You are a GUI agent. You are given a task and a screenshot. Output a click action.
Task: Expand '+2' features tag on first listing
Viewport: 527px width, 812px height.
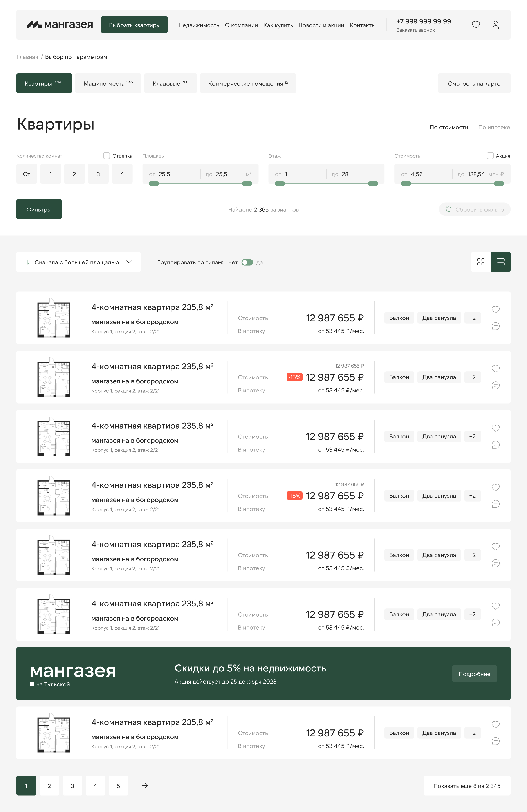point(472,318)
